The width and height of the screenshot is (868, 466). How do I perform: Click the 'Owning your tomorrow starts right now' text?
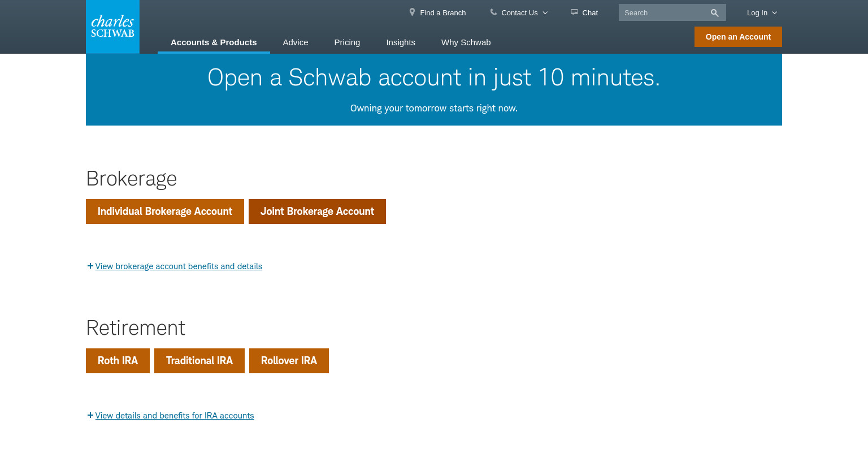(x=434, y=108)
